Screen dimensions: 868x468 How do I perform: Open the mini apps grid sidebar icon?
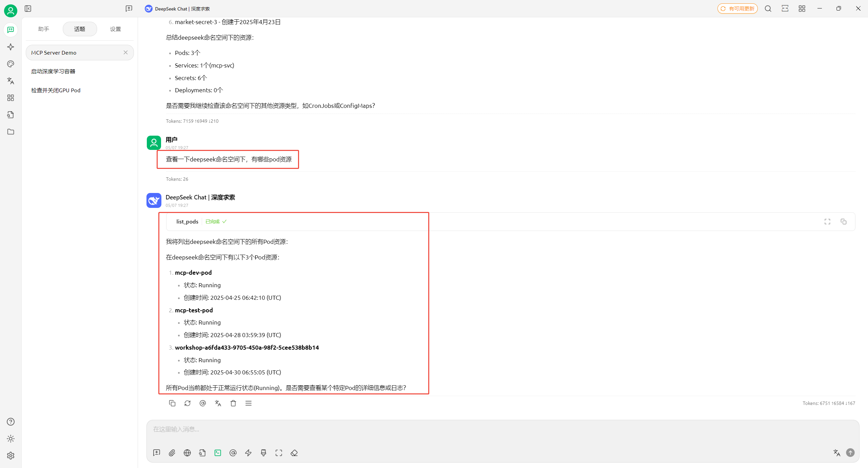(11, 98)
